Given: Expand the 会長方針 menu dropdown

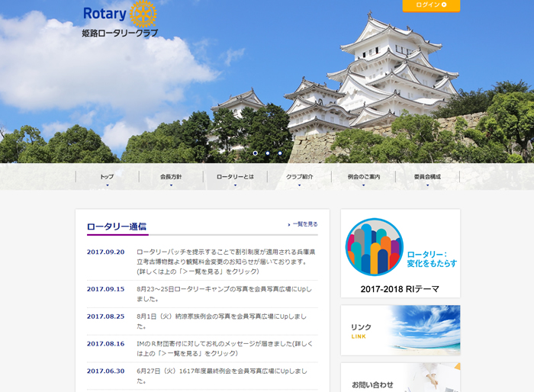Looking at the screenshot, I should (x=171, y=185).
